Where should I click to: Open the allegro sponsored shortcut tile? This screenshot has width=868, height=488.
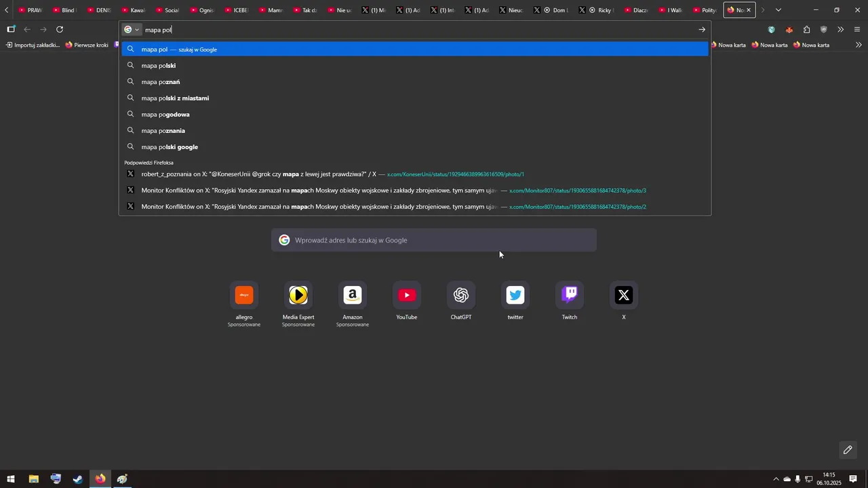[244, 296]
